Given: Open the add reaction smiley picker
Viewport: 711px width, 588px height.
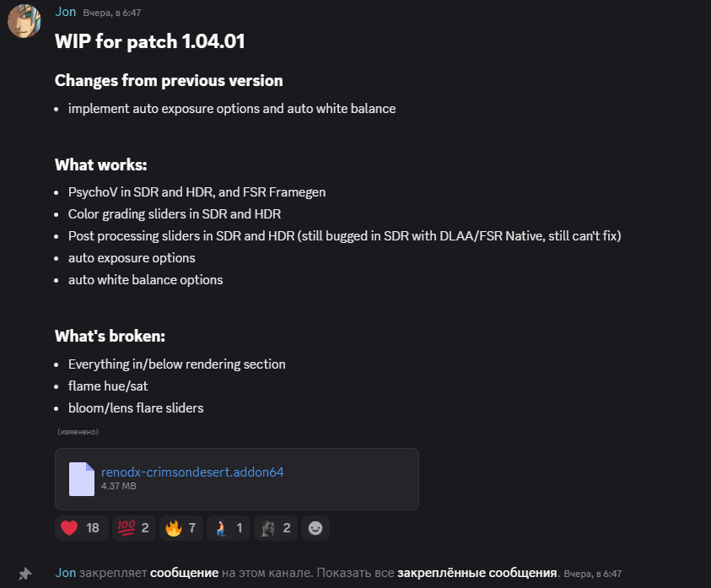Looking at the screenshot, I should (x=315, y=527).
